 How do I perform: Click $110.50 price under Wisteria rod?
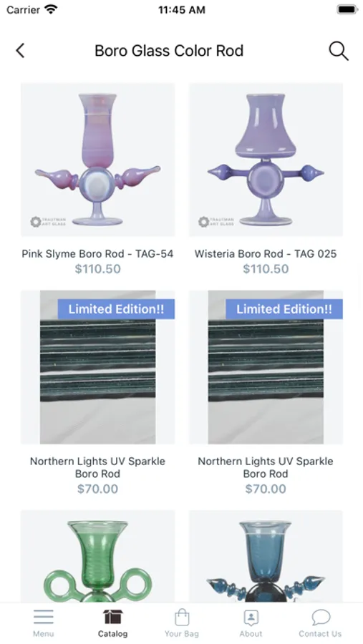coord(266,269)
